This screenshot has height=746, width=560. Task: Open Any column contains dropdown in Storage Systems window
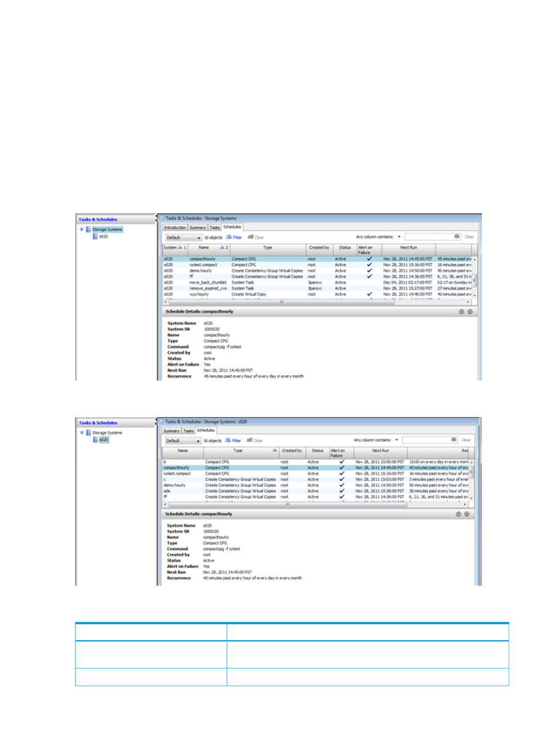click(x=399, y=237)
